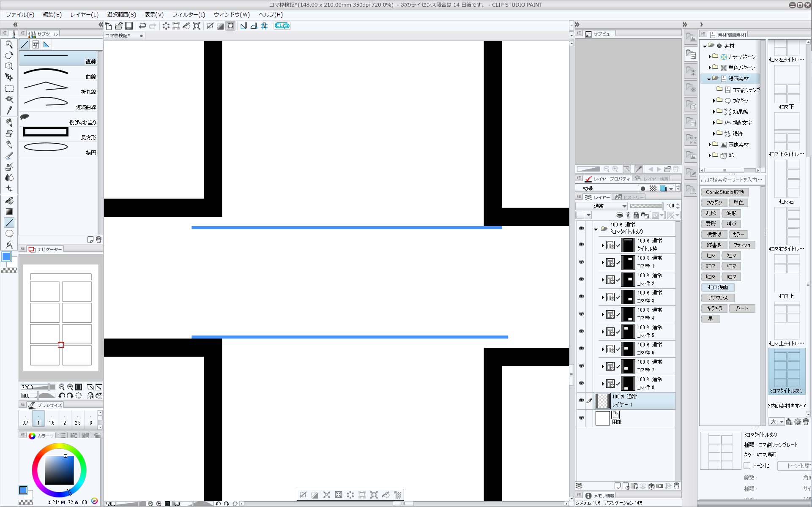This screenshot has height=507, width=812.
Task: Enable the トーン化 checkbox
Action: point(747,466)
